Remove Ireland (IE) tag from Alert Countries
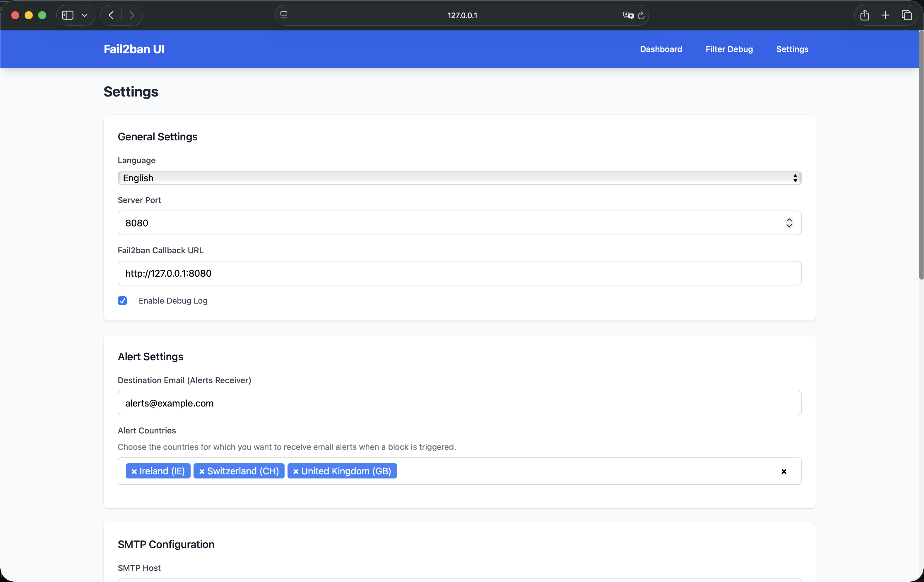The image size is (924, 582). click(x=134, y=471)
